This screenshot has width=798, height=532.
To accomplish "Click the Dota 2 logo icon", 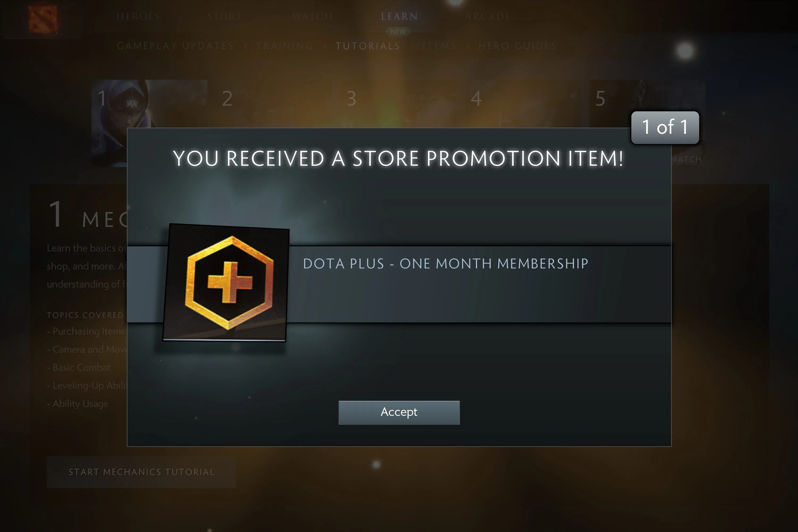I will [x=43, y=19].
